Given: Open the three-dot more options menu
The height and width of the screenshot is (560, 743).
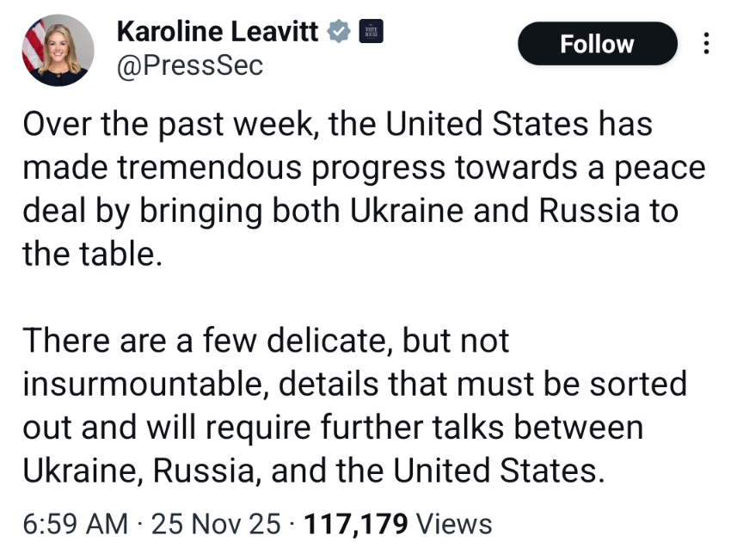Looking at the screenshot, I should click(x=706, y=43).
